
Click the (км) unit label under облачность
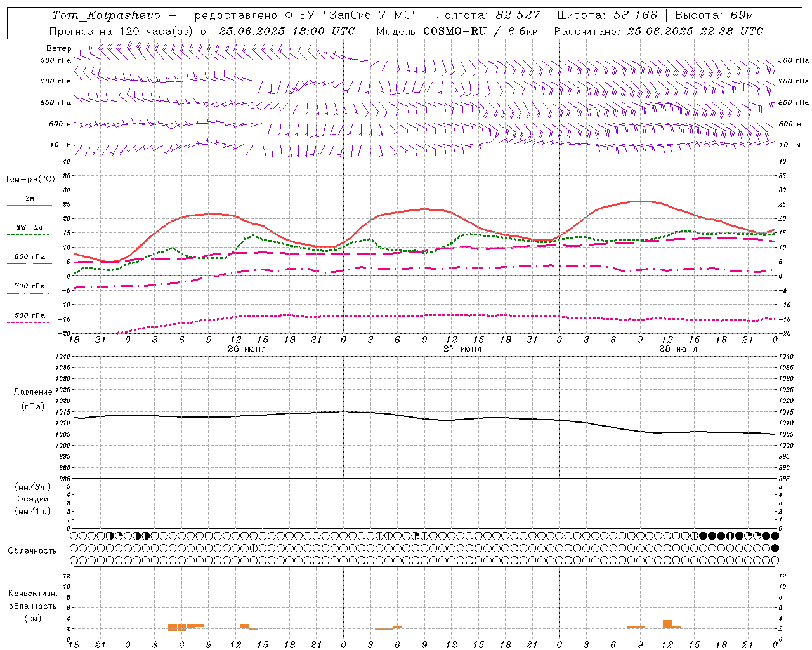pyautogui.click(x=32, y=618)
